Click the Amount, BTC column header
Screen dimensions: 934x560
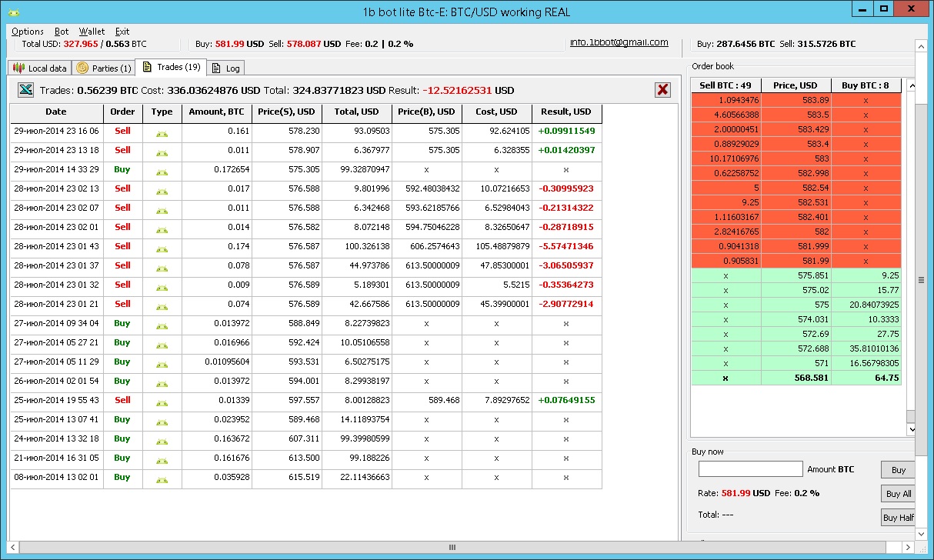click(217, 112)
